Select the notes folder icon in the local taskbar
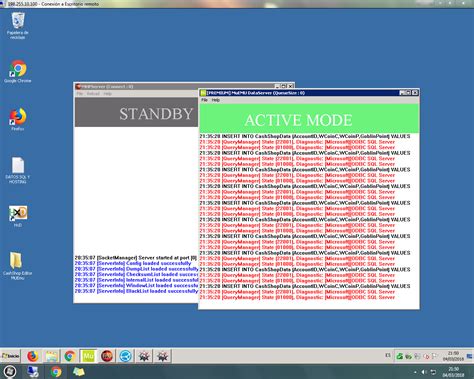474x379 pixels. pyautogui.click(x=79, y=371)
